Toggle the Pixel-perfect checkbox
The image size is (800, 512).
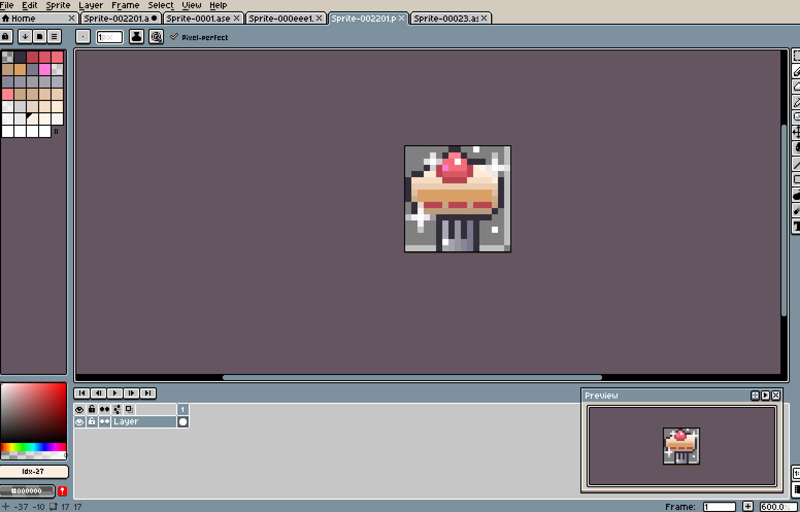click(199, 37)
